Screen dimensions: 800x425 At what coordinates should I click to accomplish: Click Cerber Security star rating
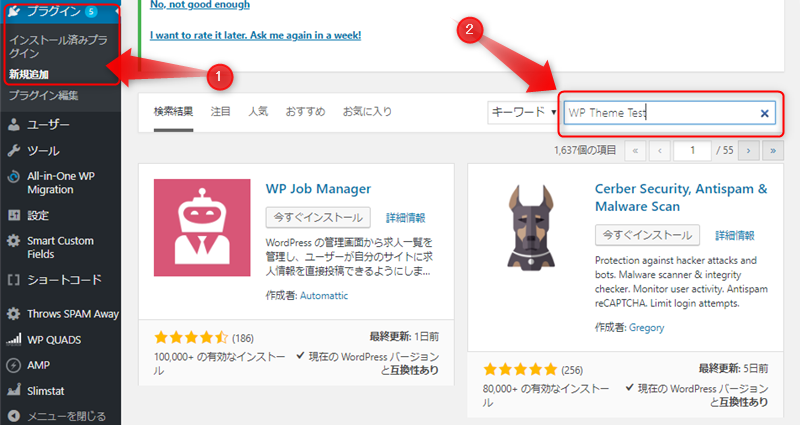tap(520, 369)
